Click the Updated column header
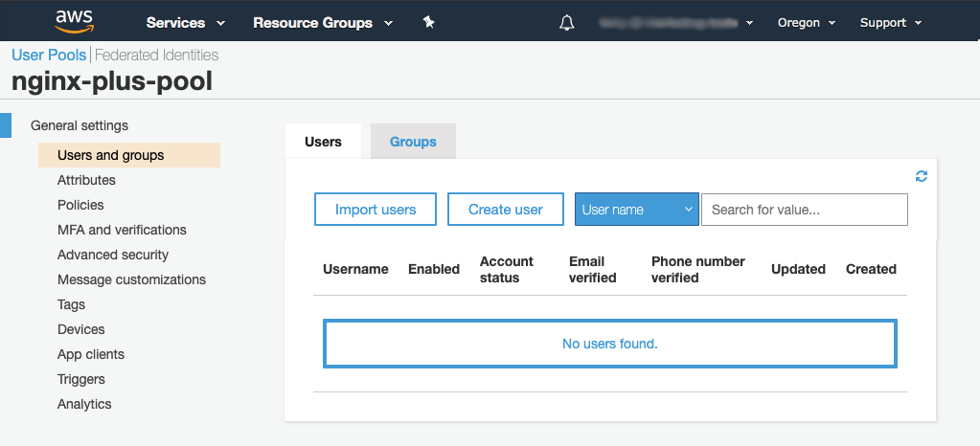Viewport: 980px width, 446px height. [798, 269]
